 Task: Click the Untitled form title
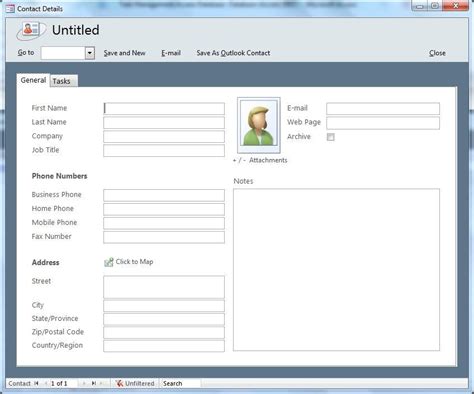(x=76, y=30)
